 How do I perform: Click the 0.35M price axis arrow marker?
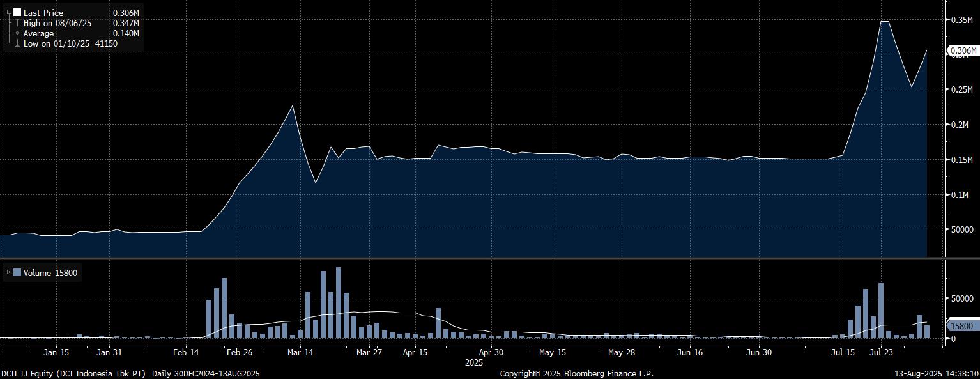(946, 20)
